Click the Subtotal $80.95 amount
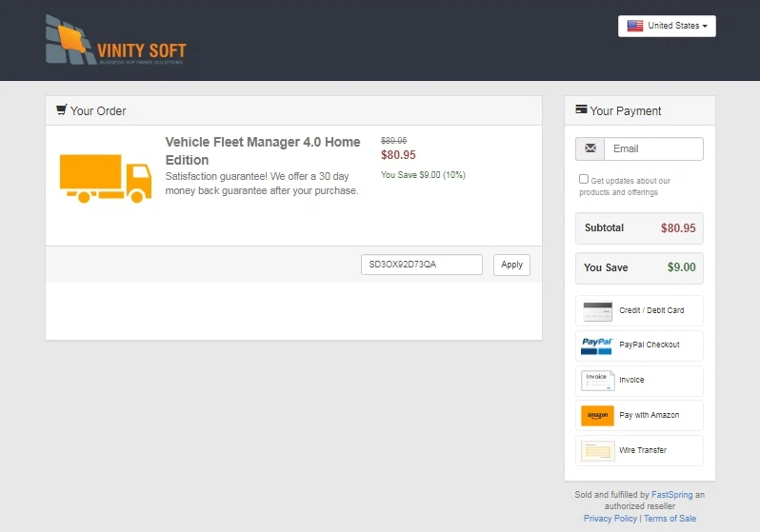Image resolution: width=760 pixels, height=532 pixels. 678,228
